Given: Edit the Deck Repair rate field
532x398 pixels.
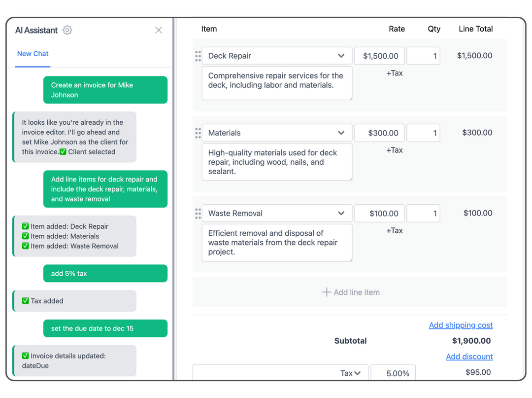Looking at the screenshot, I should pos(379,56).
